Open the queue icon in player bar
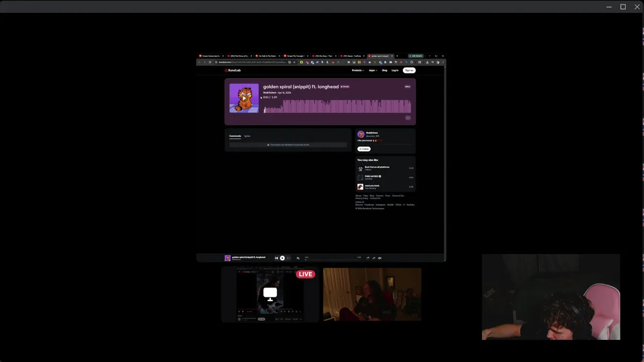Screen dimensions: 644x362 click(298, 258)
